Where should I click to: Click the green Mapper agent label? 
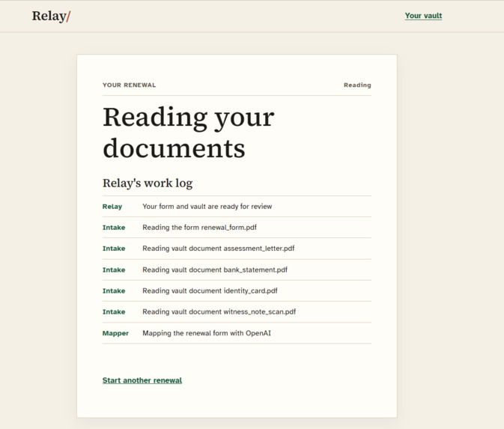click(115, 333)
